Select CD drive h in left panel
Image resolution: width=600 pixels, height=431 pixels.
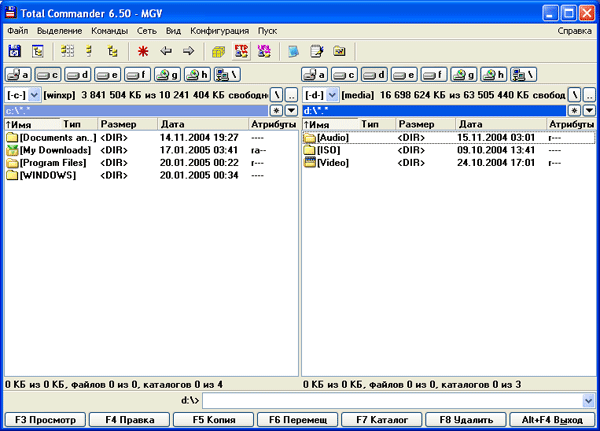[197, 75]
